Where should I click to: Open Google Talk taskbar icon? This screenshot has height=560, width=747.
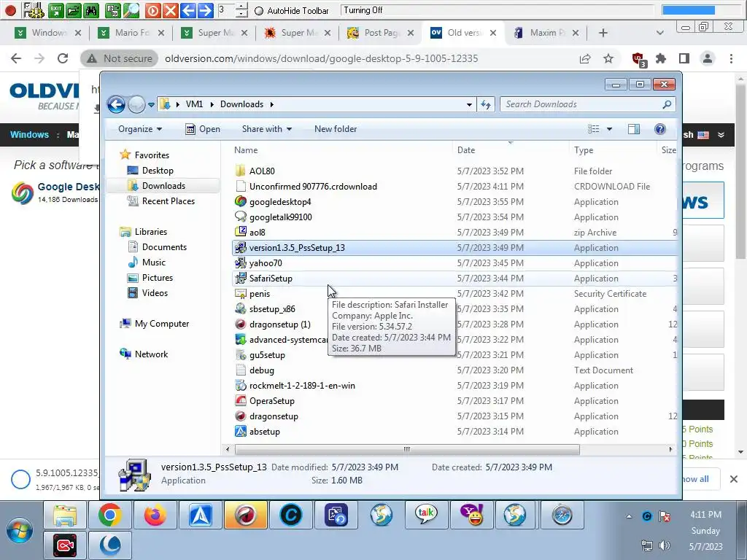426,515
